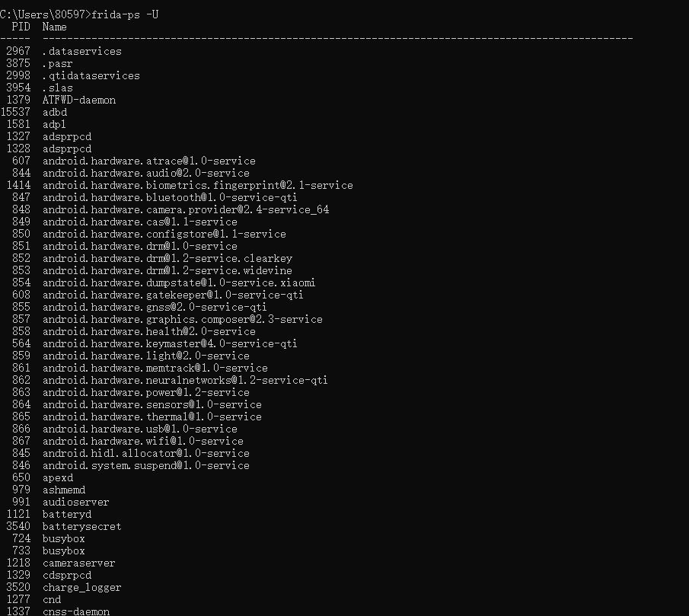Click the audioserver process name
The image size is (689, 616).
click(75, 503)
